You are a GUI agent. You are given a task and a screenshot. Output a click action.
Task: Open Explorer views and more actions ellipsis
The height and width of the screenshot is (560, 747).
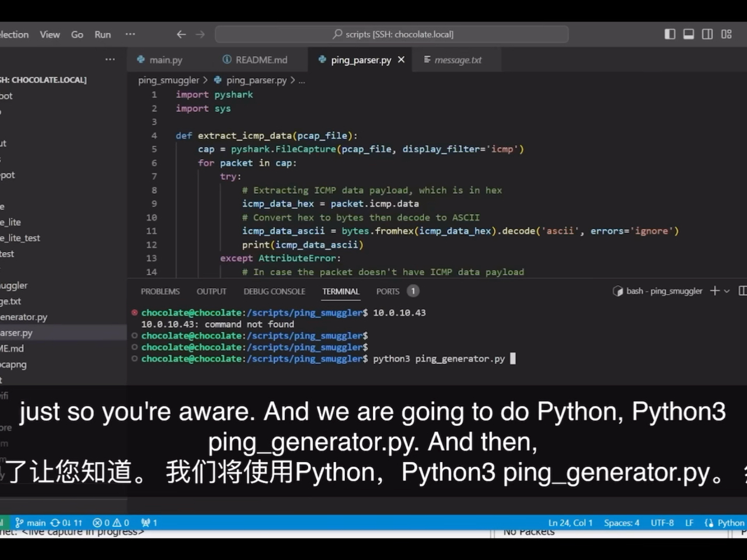pyautogui.click(x=110, y=60)
